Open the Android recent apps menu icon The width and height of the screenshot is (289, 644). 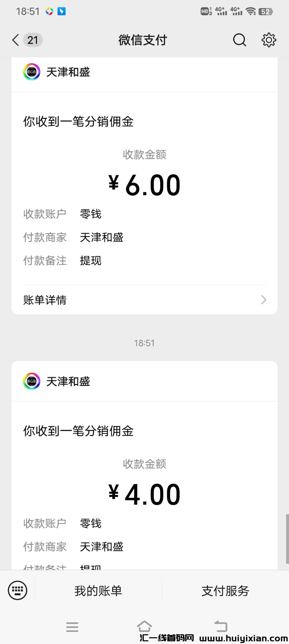tap(72, 627)
